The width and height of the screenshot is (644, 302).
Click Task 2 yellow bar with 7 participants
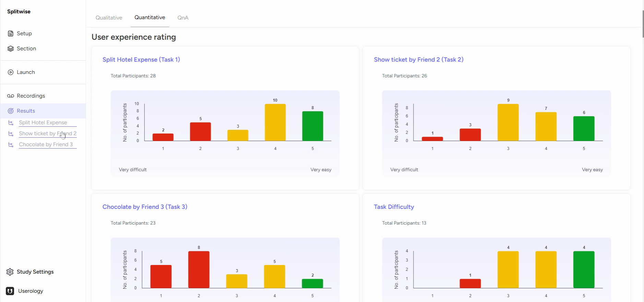coord(546,126)
